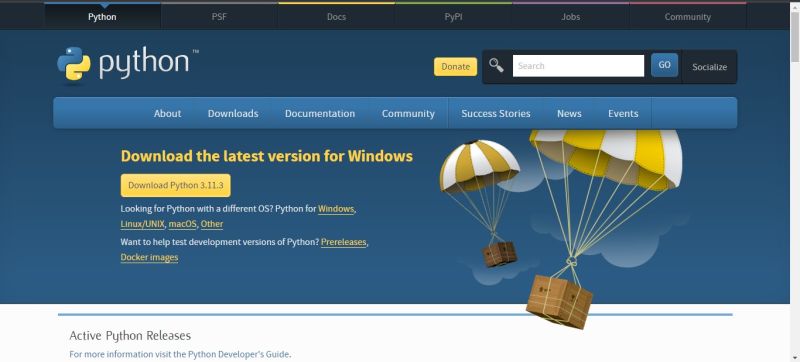Viewport: 800px width, 362px height.
Task: Open the Jobs top tab
Action: [x=570, y=17]
